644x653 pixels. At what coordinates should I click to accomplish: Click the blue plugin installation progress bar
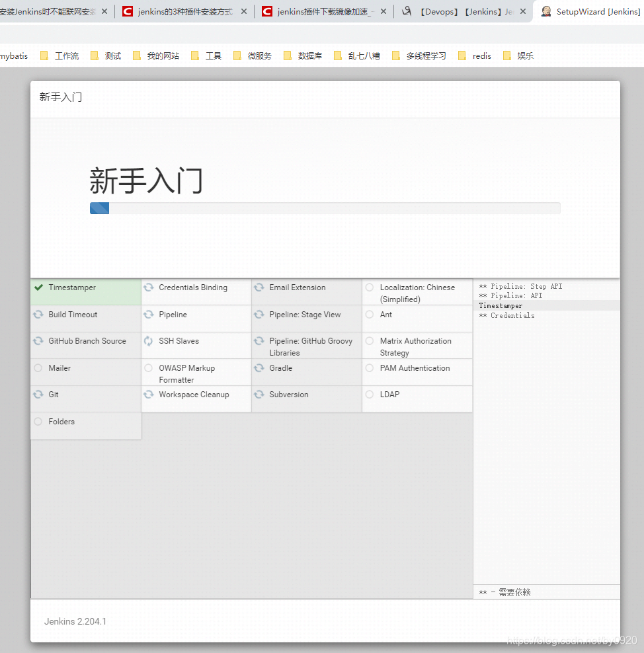click(x=100, y=208)
